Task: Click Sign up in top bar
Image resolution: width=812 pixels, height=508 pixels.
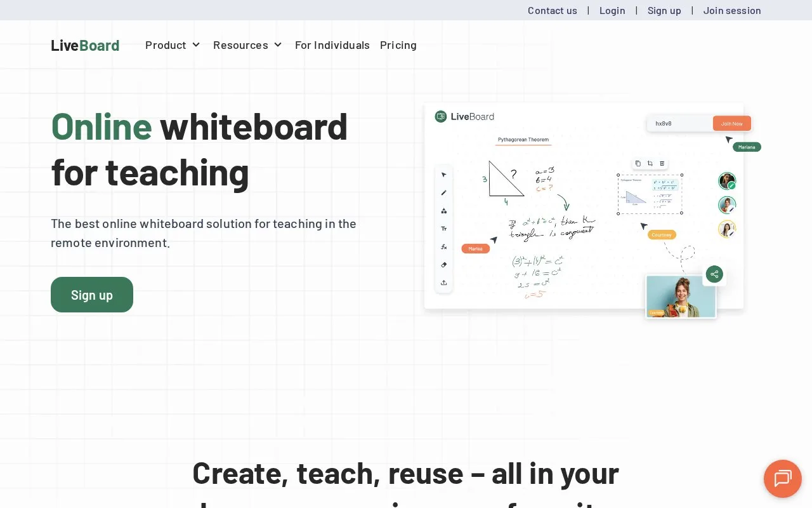Action: 664,10
